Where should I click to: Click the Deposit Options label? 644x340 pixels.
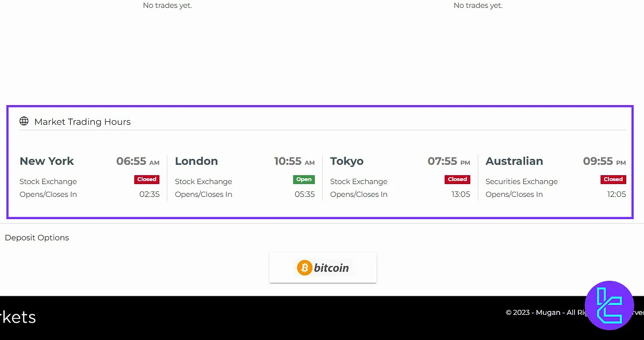[x=37, y=238]
